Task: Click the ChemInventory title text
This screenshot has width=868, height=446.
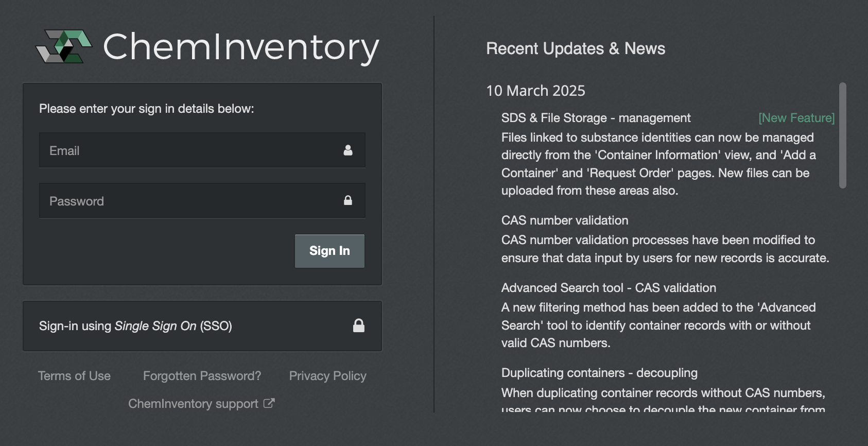Action: coord(241,47)
